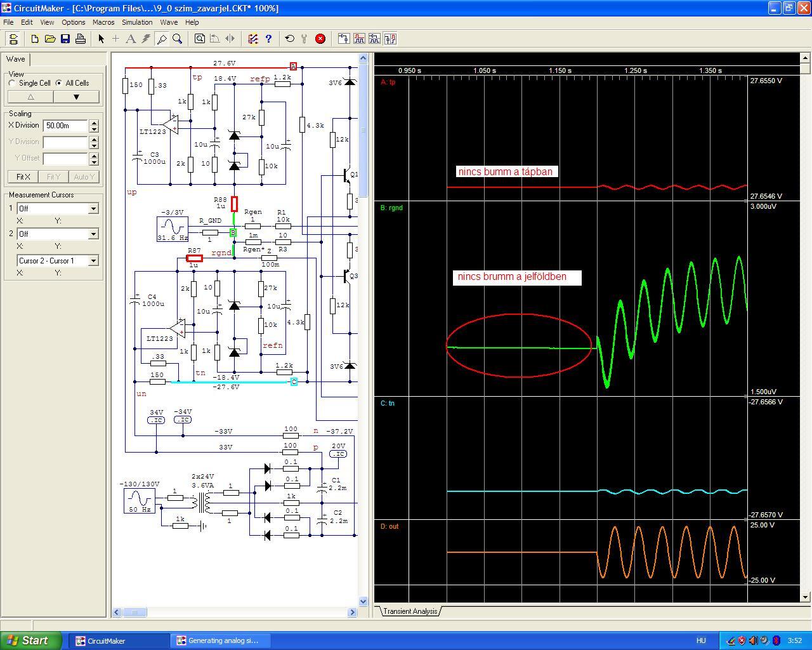Image resolution: width=812 pixels, height=650 pixels.
Task: Click the Step simulation icon
Action: coord(305,39)
